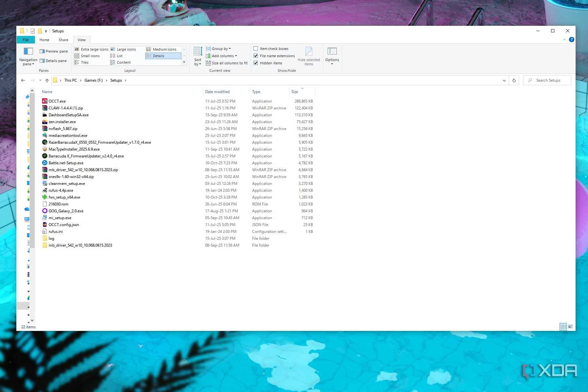Open Add columns dropdown
The width and height of the screenshot is (588, 392).
click(x=221, y=56)
